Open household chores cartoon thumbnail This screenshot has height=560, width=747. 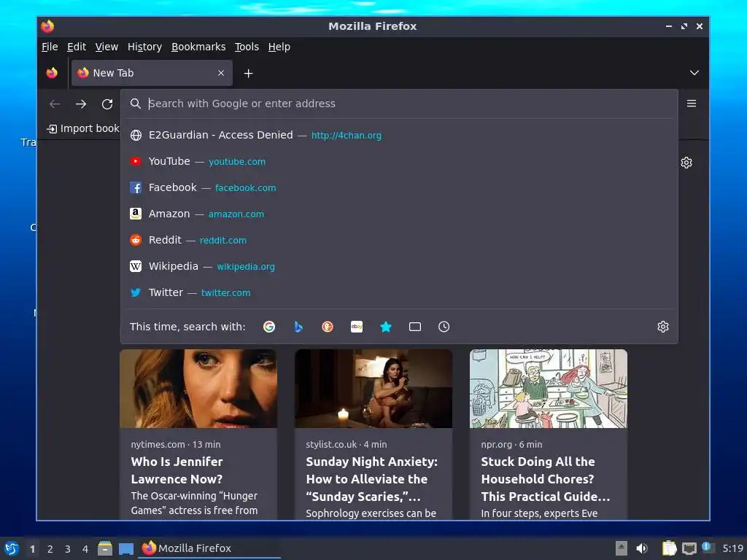point(549,389)
